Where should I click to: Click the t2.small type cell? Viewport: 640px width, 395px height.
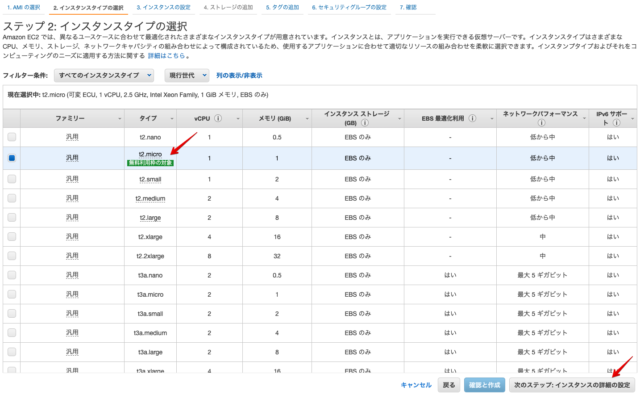click(150, 179)
